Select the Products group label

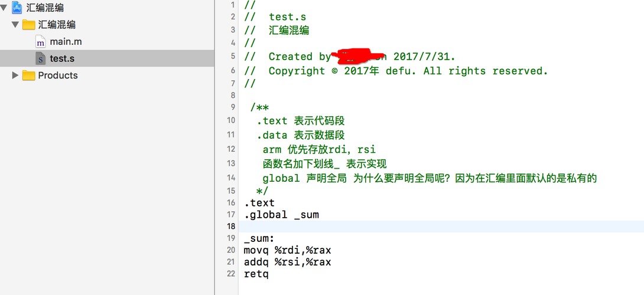pos(58,75)
